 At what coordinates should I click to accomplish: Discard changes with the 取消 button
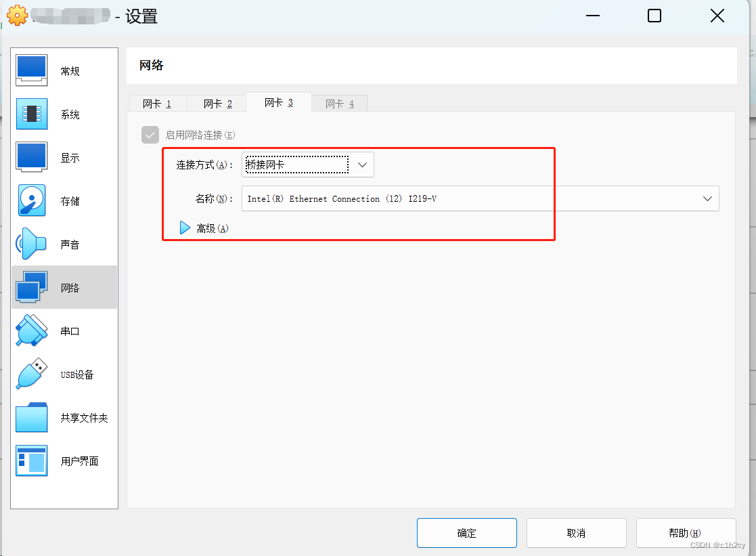(x=576, y=533)
